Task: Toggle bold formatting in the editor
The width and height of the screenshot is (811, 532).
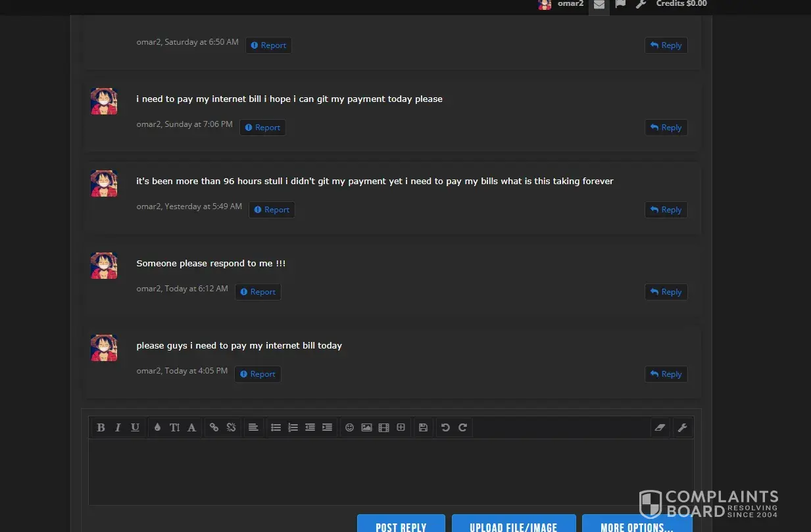Action: [x=101, y=427]
